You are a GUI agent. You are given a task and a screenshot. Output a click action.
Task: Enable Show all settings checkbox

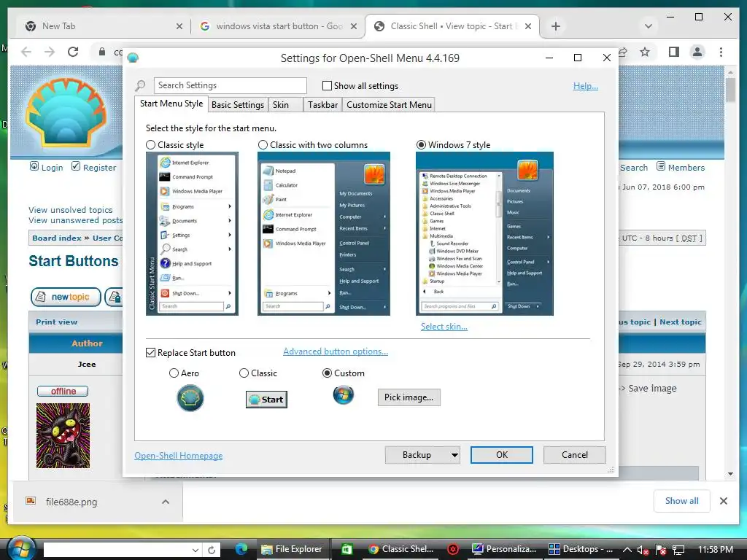click(327, 86)
